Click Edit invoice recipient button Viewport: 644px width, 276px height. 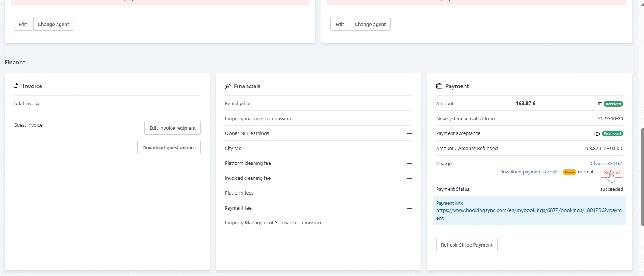[x=172, y=128]
